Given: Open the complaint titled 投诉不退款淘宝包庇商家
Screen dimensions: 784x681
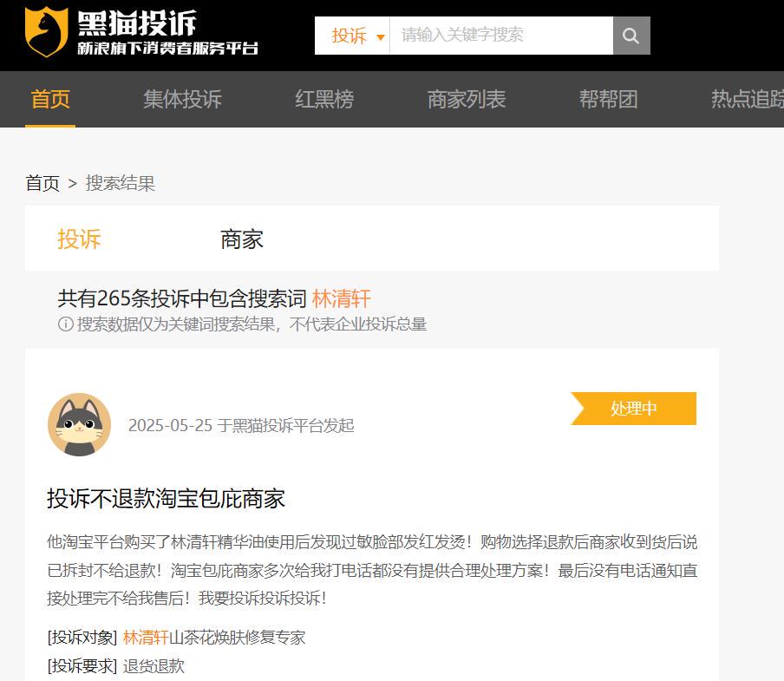Looking at the screenshot, I should pos(166,499).
